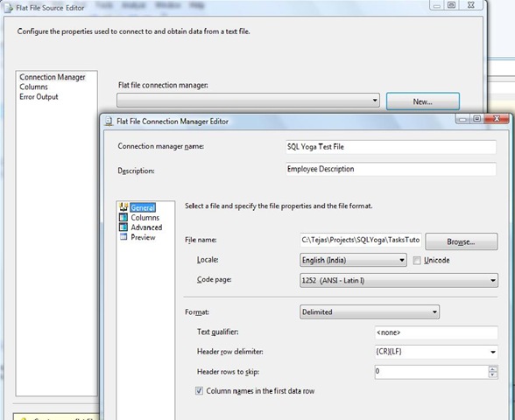Click the Browse... button

[x=461, y=241]
